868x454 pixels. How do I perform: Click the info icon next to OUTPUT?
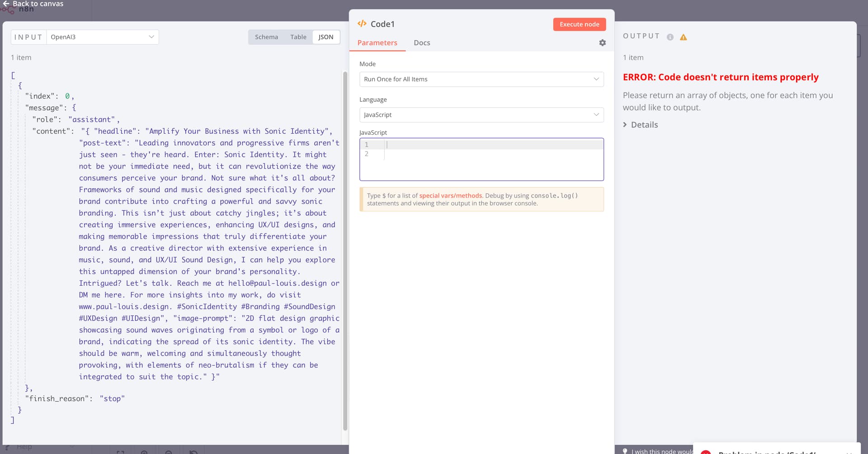(x=670, y=37)
